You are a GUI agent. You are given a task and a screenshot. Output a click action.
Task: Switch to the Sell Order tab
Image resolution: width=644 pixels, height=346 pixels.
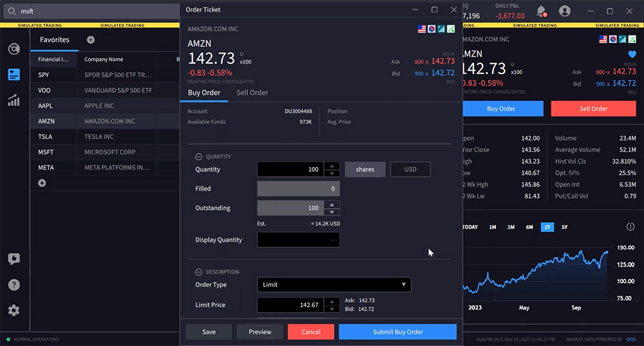(252, 93)
